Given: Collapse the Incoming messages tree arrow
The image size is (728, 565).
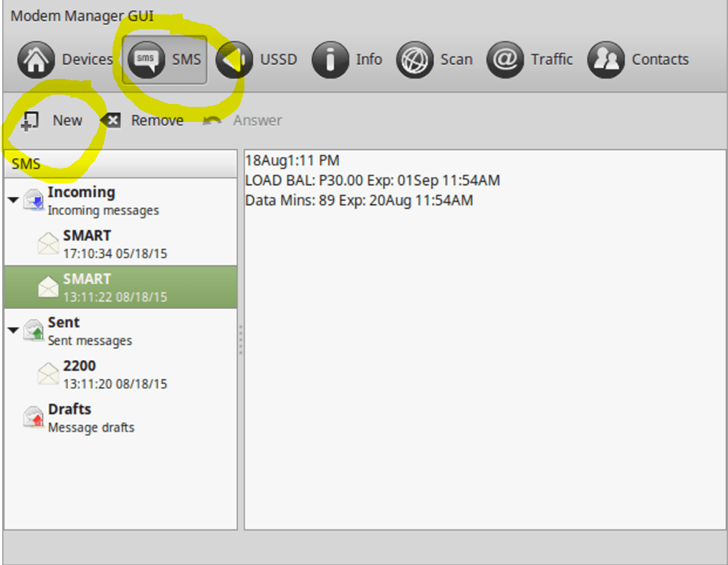Looking at the screenshot, I should [x=13, y=200].
